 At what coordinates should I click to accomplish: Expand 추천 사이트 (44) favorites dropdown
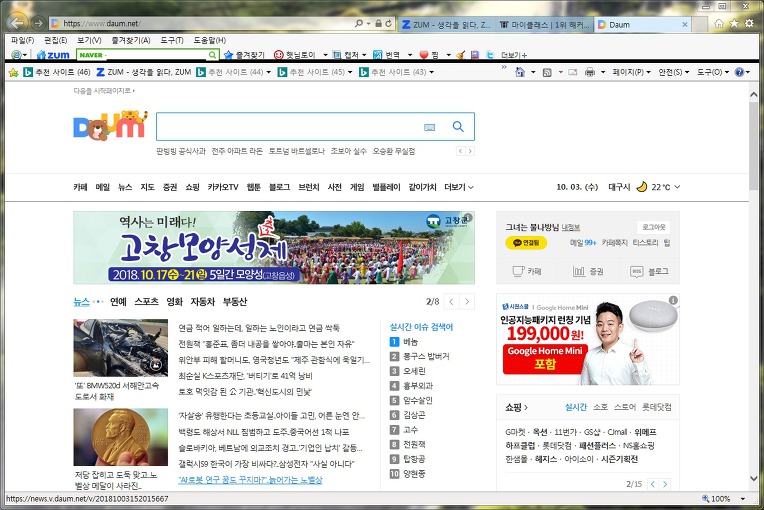click(268, 72)
